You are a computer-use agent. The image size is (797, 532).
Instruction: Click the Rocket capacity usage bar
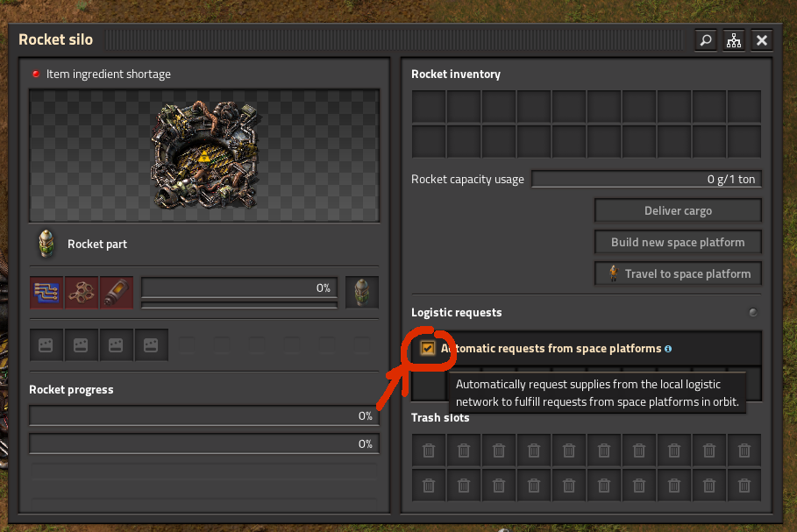(646, 179)
